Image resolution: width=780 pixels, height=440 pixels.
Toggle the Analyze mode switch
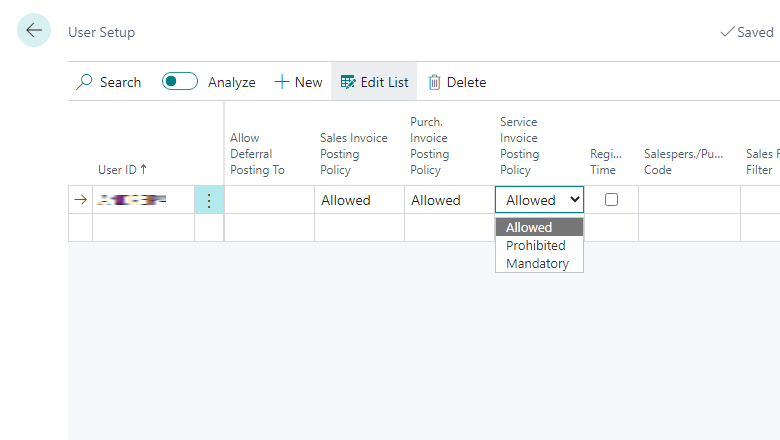click(x=180, y=82)
